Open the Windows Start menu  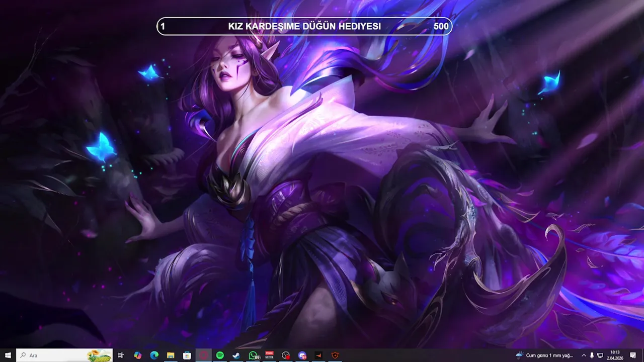click(8, 355)
